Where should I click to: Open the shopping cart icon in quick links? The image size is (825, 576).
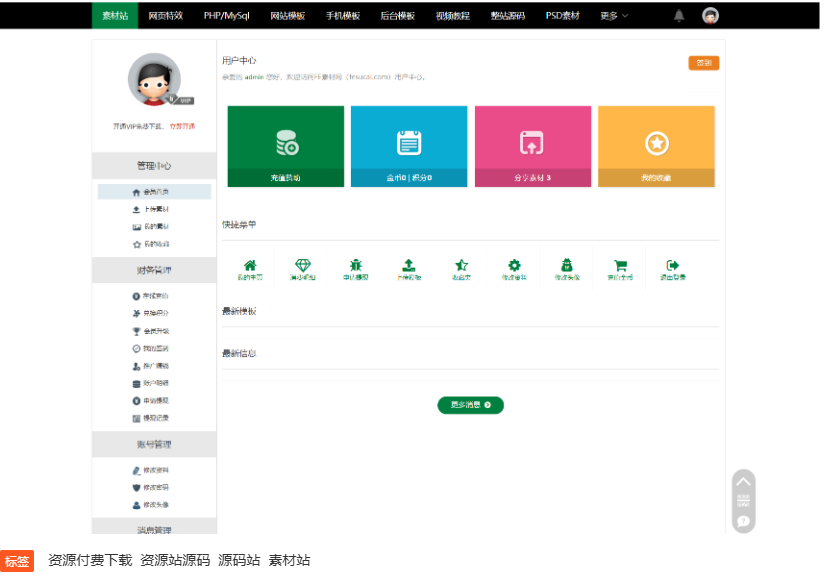[623, 264]
